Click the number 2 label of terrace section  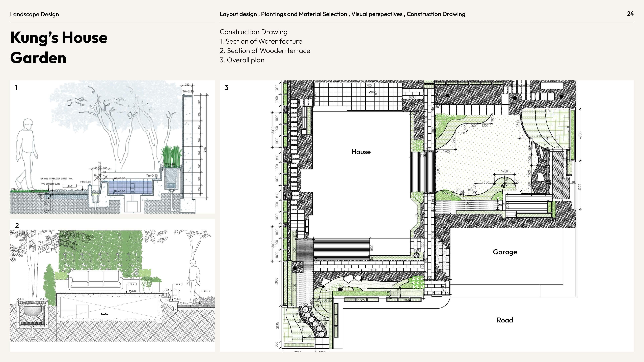[x=17, y=226]
